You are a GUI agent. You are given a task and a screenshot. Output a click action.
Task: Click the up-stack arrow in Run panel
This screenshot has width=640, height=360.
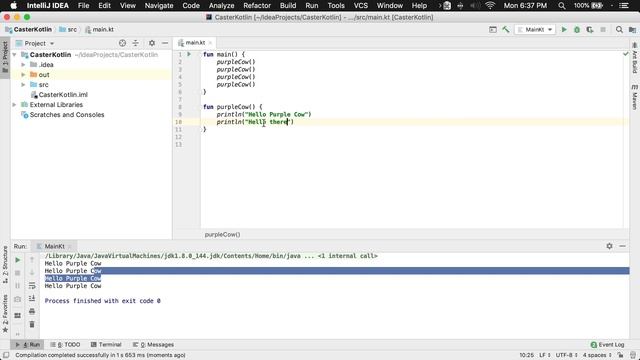coord(32,260)
